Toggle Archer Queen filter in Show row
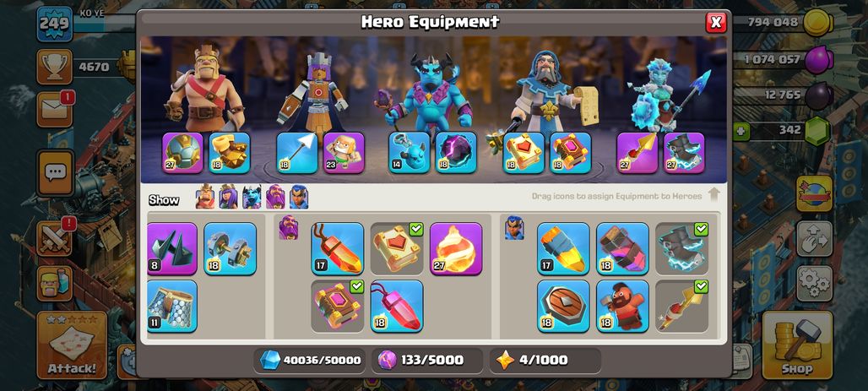This screenshot has height=391, width=868. [228, 197]
